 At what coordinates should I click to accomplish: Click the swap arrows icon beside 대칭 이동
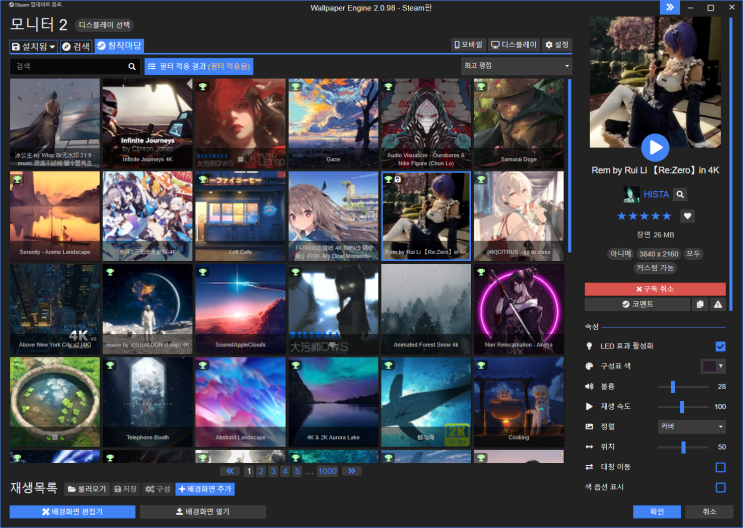pyautogui.click(x=589, y=467)
